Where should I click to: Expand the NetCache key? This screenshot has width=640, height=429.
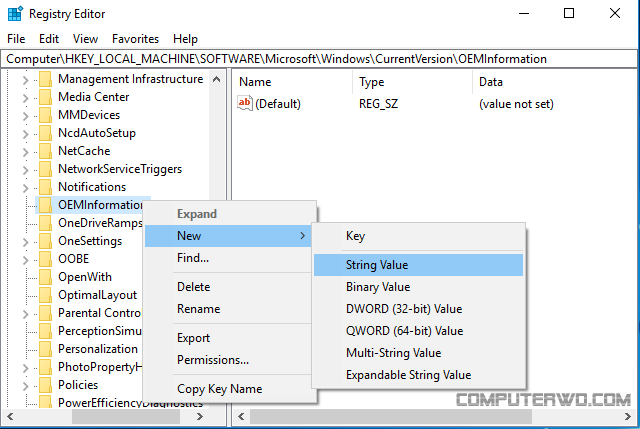(25, 152)
